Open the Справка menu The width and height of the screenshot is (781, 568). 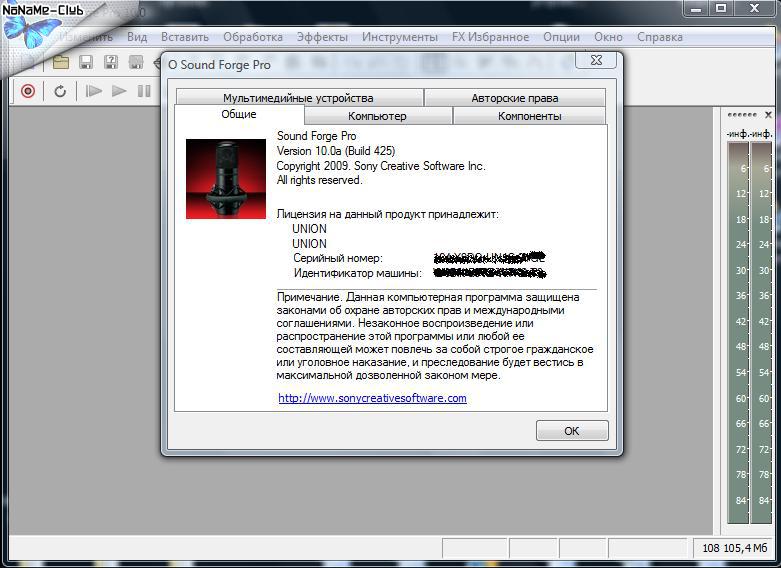click(659, 37)
